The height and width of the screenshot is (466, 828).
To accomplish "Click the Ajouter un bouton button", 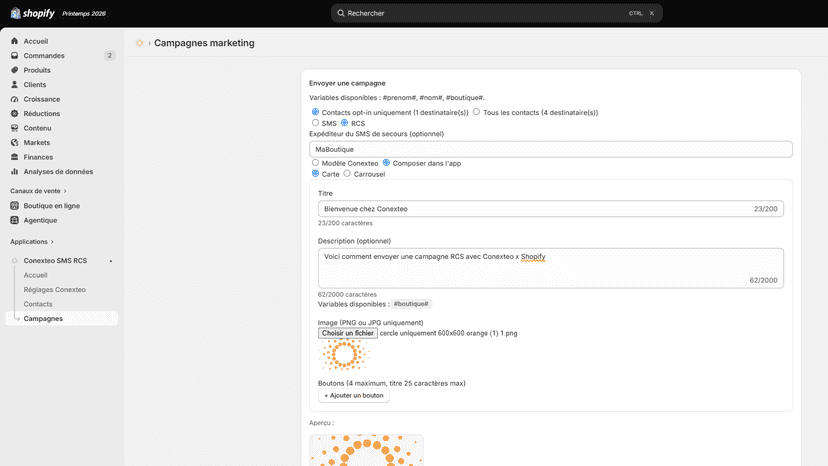I will point(354,396).
